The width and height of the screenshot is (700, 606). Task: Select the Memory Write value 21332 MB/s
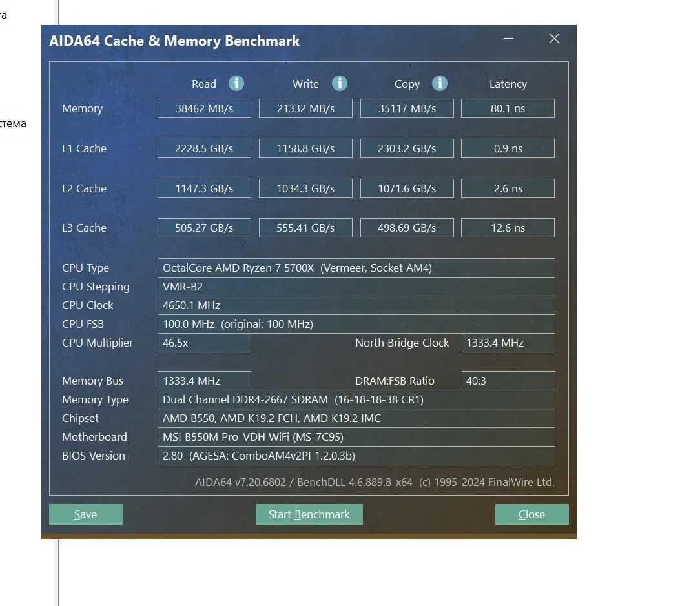pyautogui.click(x=305, y=108)
